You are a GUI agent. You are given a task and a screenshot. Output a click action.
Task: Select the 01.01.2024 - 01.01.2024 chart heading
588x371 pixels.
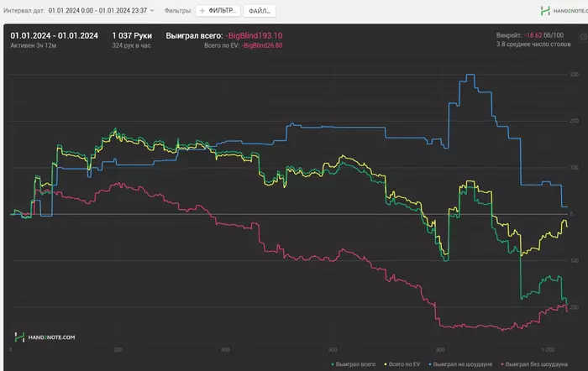[54, 35]
